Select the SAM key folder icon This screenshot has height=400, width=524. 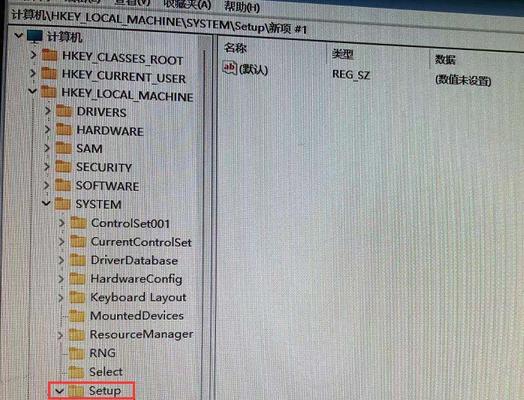tap(63, 147)
